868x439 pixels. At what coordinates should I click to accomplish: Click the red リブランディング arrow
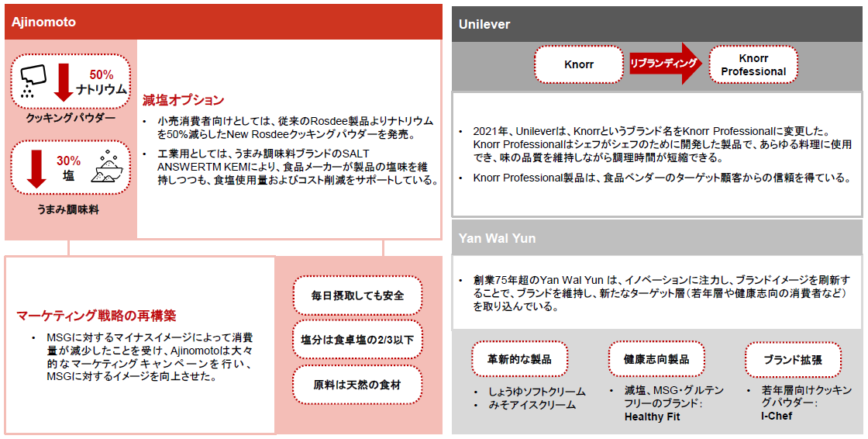coord(666,63)
